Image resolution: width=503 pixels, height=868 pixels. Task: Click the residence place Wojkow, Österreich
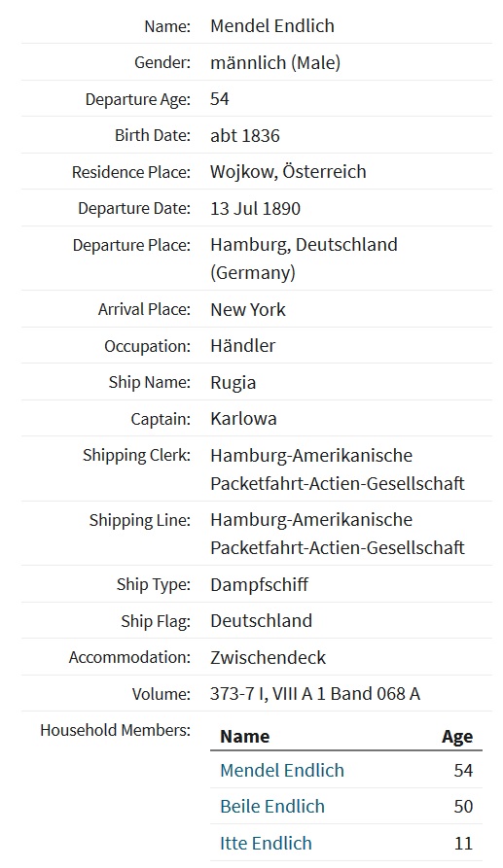(288, 172)
